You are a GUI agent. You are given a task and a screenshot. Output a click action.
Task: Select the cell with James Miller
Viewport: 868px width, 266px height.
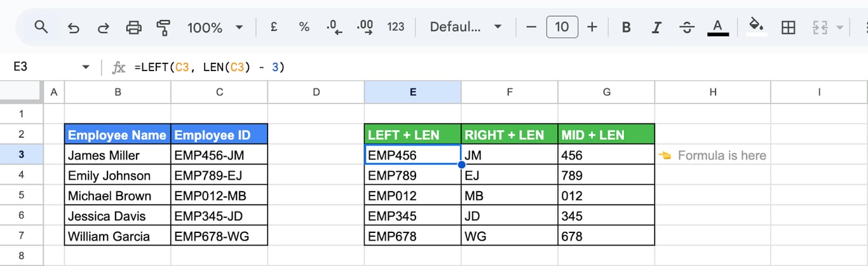[x=118, y=155]
